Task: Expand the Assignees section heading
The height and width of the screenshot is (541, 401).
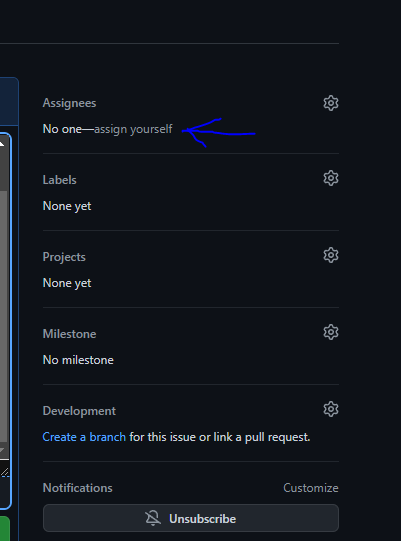Action: (x=69, y=103)
